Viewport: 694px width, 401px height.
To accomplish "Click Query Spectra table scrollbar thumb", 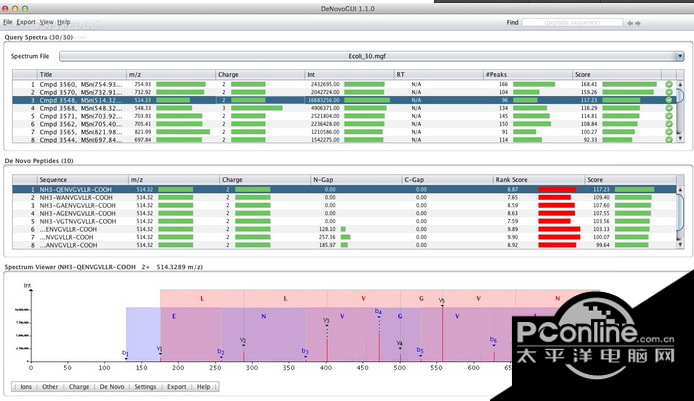I will [680, 96].
